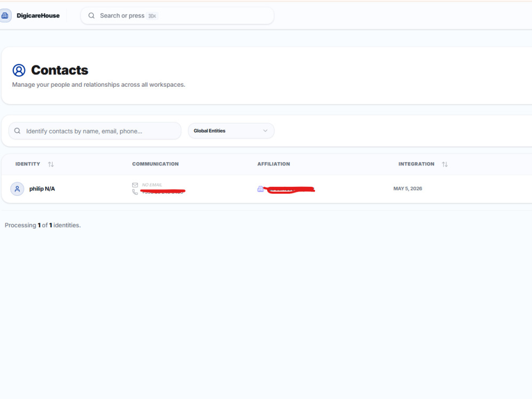Click the NO EMAIL label
The width and height of the screenshot is (532, 399).
click(152, 185)
